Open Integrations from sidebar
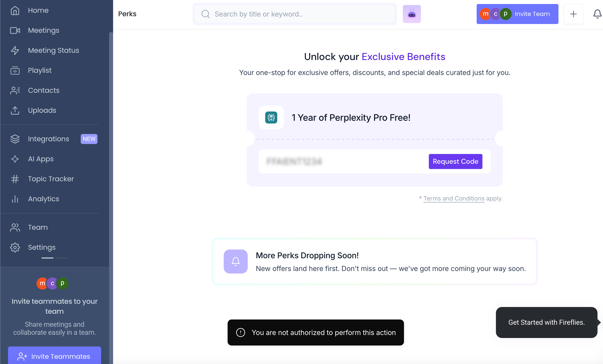 pyautogui.click(x=49, y=139)
